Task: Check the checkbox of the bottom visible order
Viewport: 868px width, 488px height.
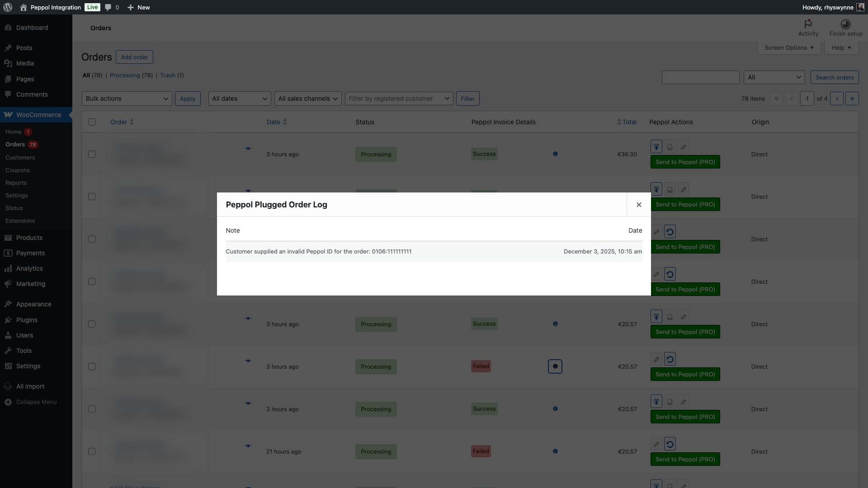Action: (x=92, y=451)
